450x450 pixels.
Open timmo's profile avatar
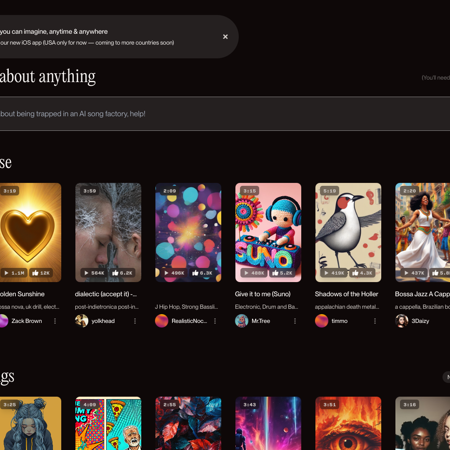(x=322, y=321)
